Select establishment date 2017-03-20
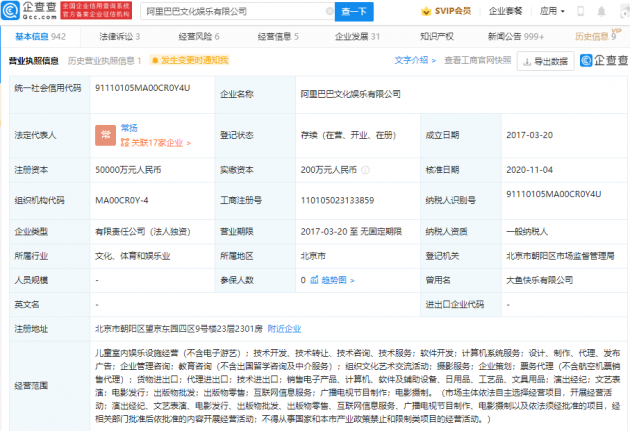The width and height of the screenshot is (630, 431). tap(530, 135)
